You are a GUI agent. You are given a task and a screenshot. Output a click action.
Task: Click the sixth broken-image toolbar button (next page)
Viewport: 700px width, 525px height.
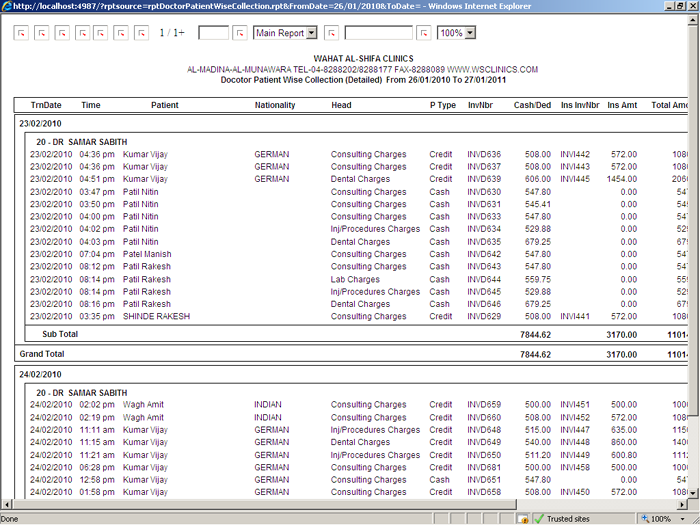click(121, 33)
